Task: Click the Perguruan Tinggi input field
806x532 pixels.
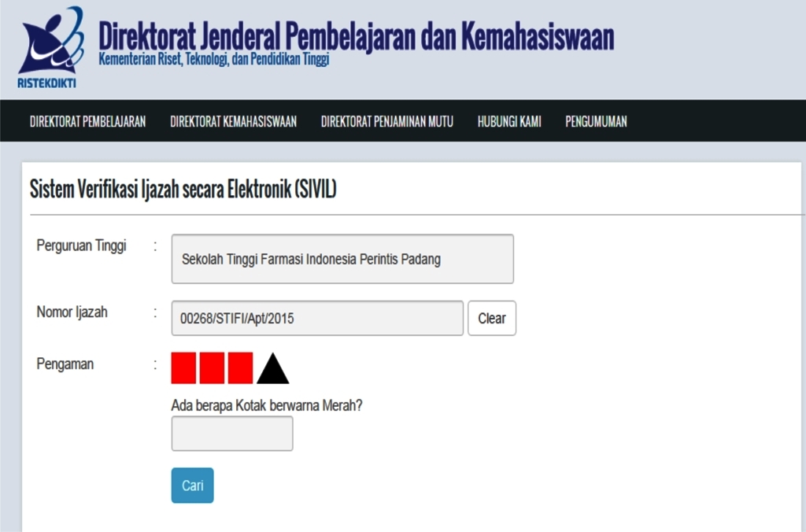Action: (x=342, y=259)
